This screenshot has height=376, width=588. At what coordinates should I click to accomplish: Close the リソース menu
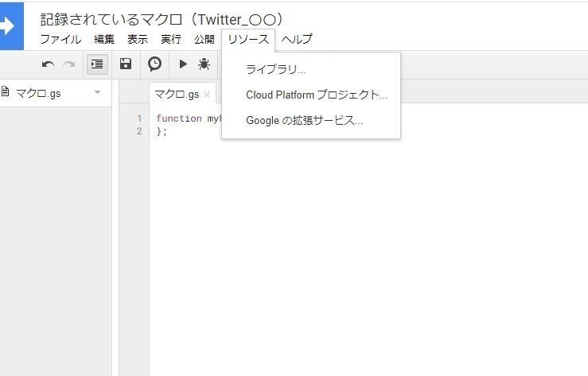click(x=248, y=40)
